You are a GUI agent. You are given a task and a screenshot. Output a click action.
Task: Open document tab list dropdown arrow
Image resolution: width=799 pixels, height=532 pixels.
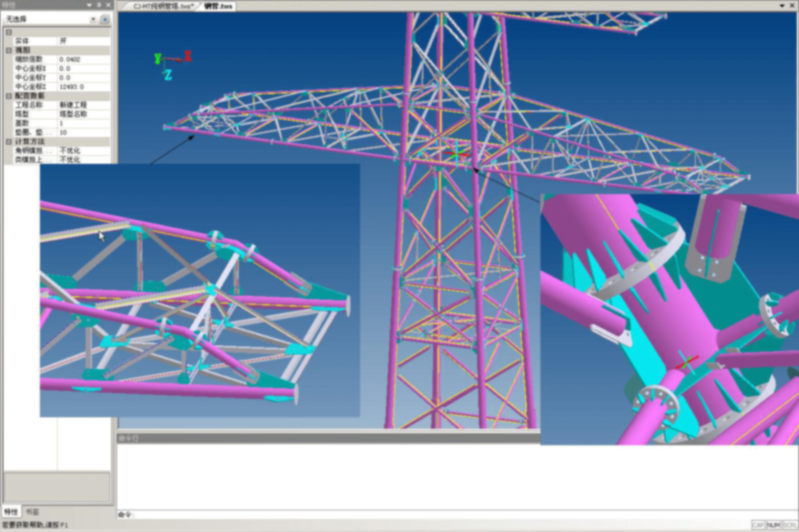(x=782, y=5)
